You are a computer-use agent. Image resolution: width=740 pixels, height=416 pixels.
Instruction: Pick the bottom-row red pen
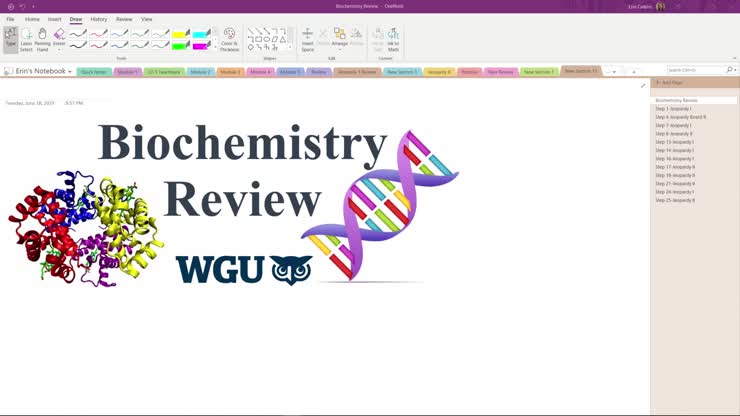coord(99,45)
